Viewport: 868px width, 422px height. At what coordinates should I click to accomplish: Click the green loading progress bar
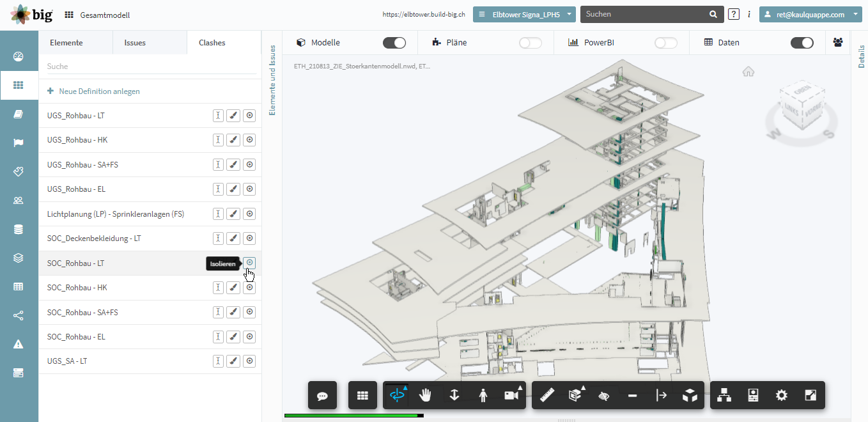pos(353,416)
